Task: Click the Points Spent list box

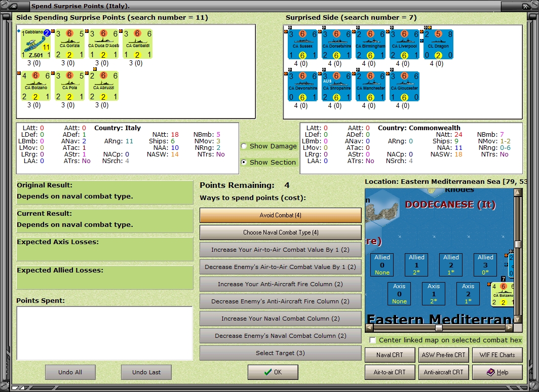Action: click(104, 333)
